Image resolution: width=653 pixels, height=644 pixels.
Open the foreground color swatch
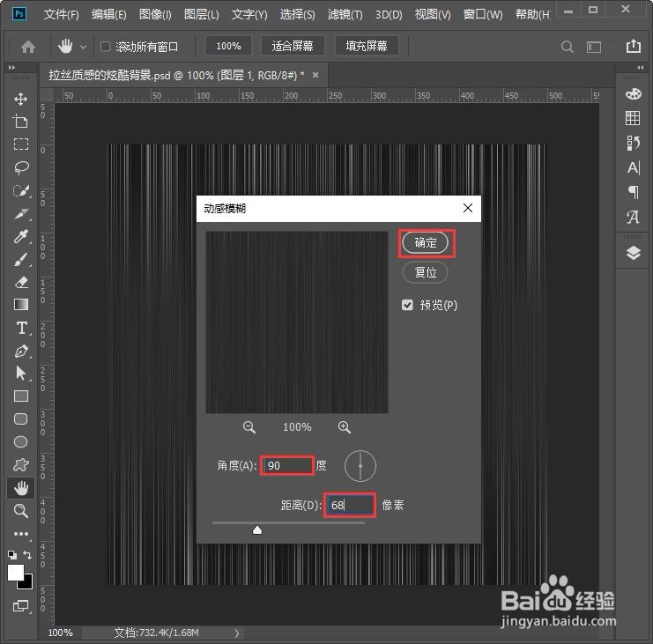pos(15,573)
